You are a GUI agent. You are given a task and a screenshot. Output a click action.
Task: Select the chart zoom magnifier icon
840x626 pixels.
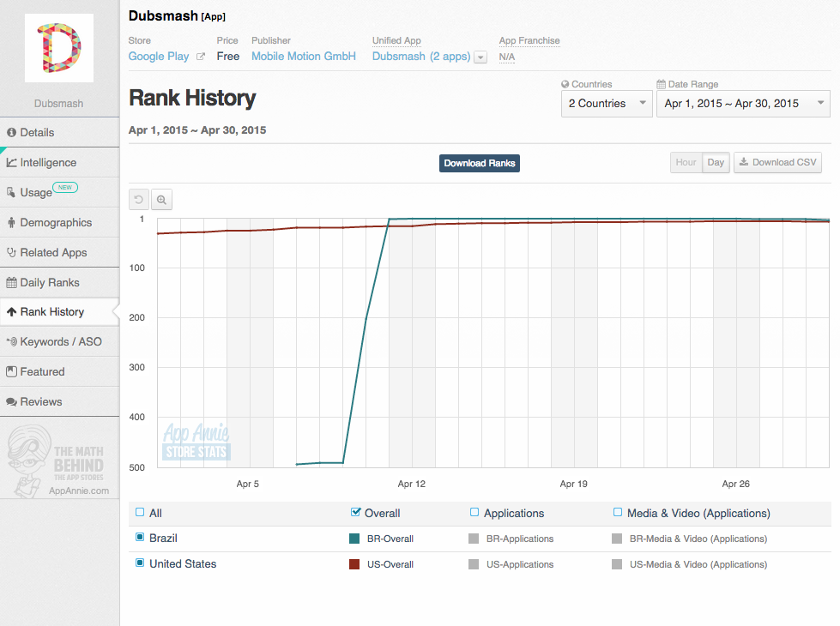[161, 199]
